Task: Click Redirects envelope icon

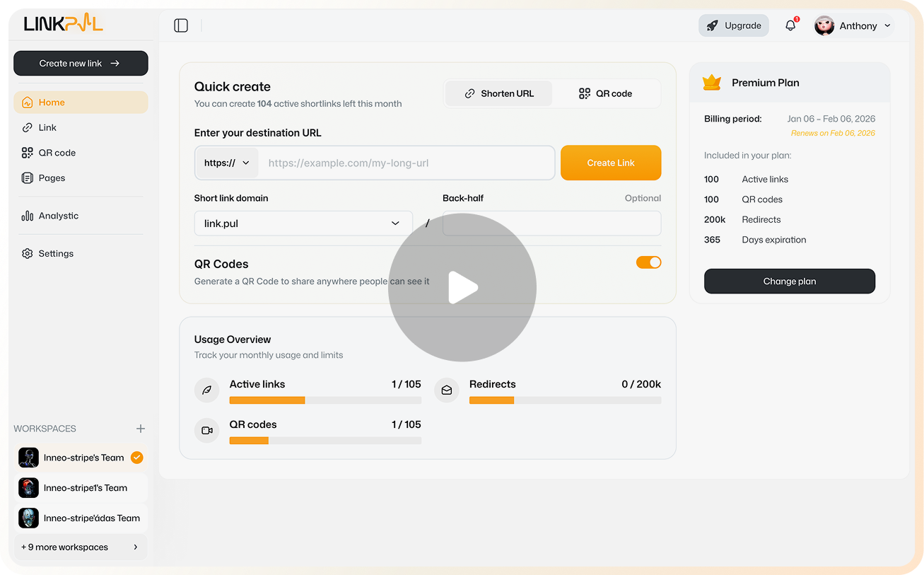Action: tap(447, 390)
